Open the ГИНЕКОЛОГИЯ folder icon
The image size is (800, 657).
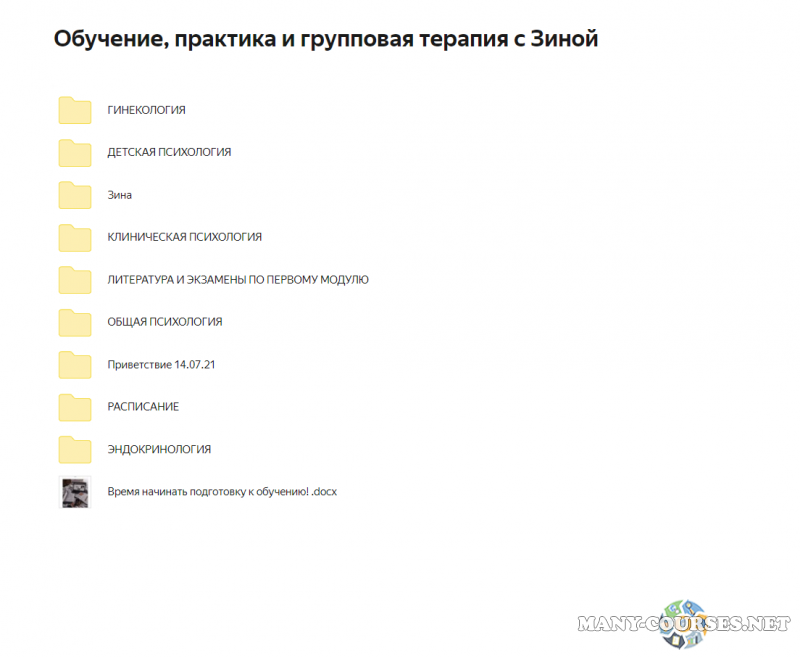click(x=74, y=110)
